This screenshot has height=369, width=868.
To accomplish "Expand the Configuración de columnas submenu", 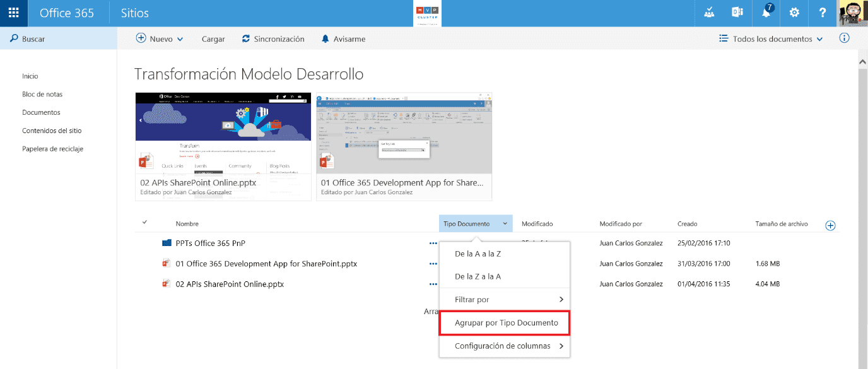I will pos(505,346).
